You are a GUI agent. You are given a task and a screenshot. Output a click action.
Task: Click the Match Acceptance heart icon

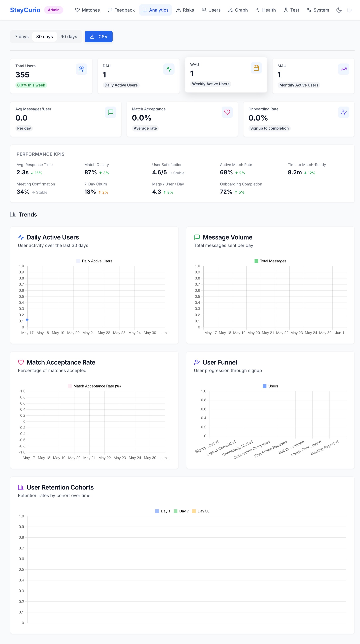[227, 112]
